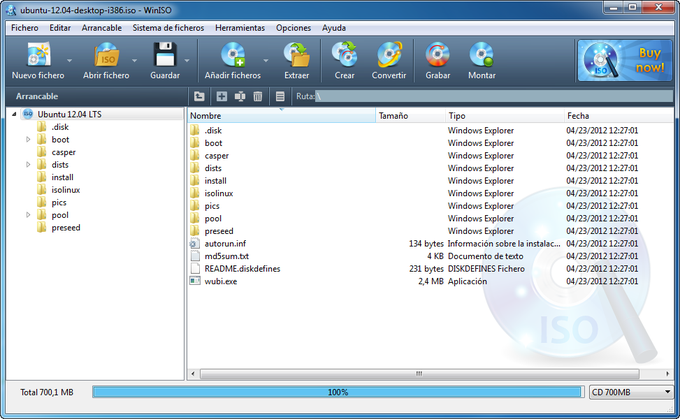Click Añadir ficheros disc icon
The height and width of the screenshot is (419, 680).
pos(233,54)
